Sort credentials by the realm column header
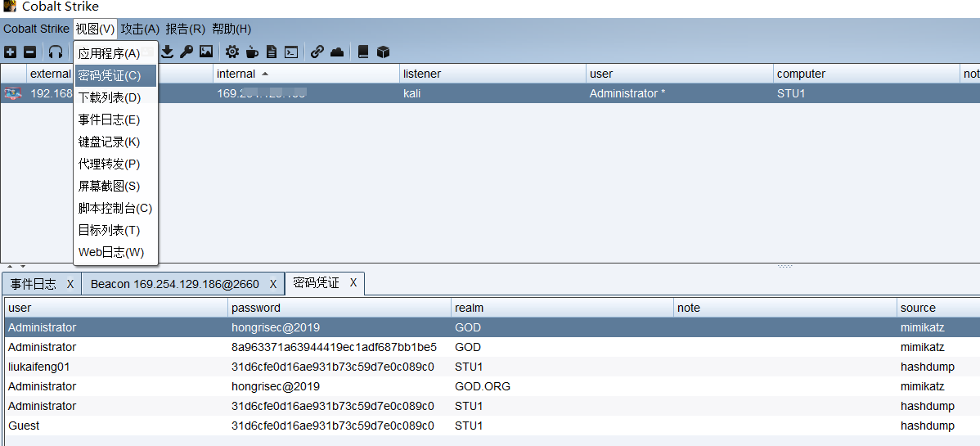This screenshot has width=980, height=446. [x=563, y=308]
